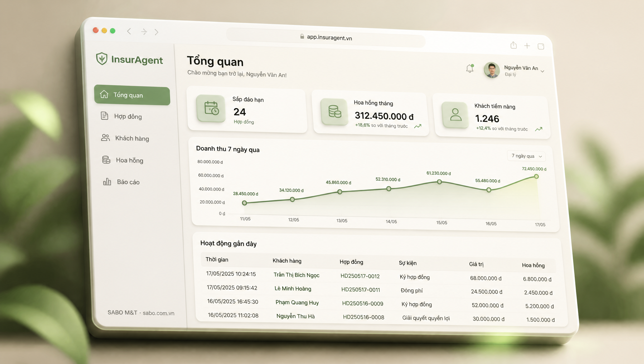Click the browser forward arrow icon

144,32
